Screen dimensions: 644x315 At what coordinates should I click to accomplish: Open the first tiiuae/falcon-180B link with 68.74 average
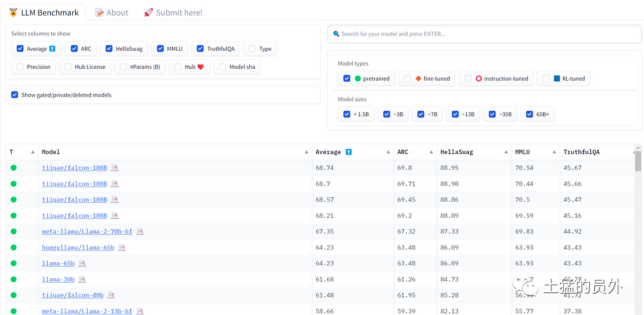pos(74,167)
